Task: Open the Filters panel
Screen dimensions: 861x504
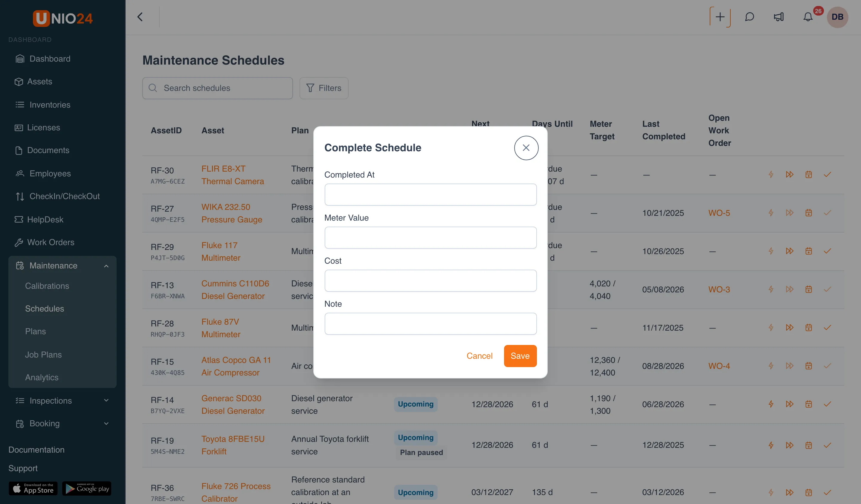Action: [x=323, y=88]
